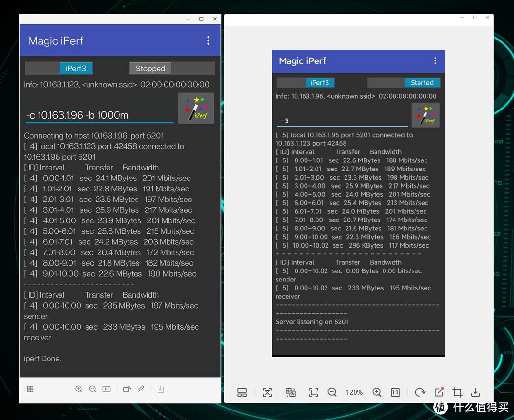
Task: Toggle the Started switch to stop the server
Action: tap(404, 83)
